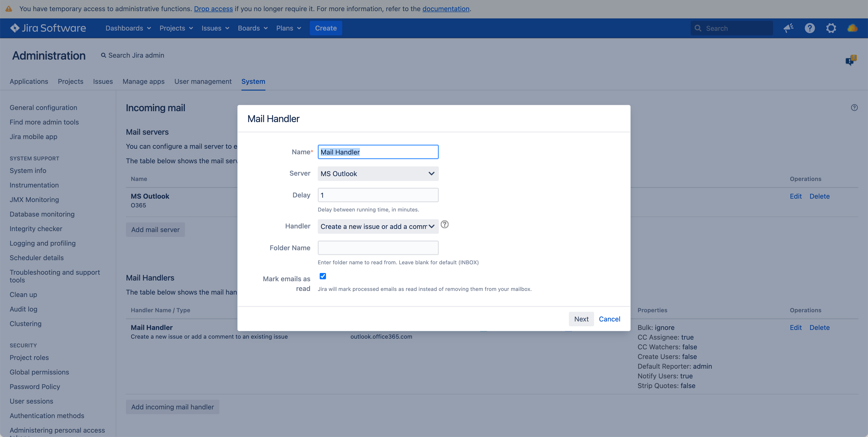868x437 pixels.
Task: Expand the Server dropdown showing MS Outlook
Action: (378, 174)
